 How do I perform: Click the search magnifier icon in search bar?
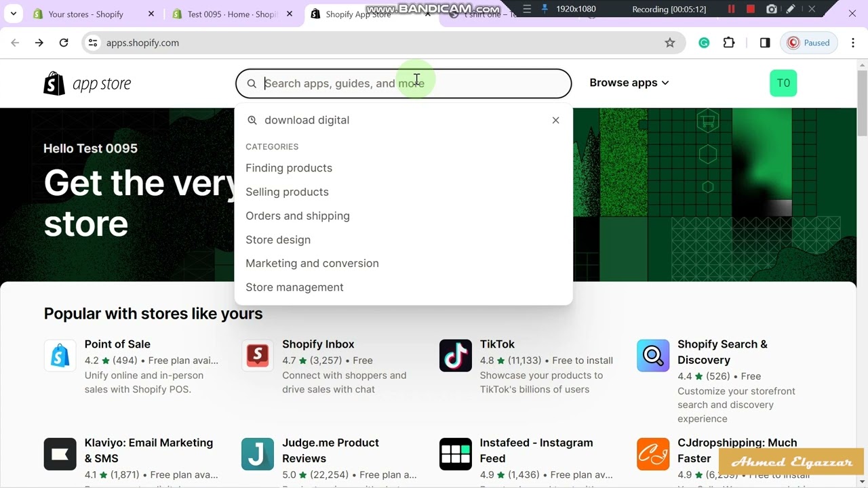pyautogui.click(x=252, y=83)
